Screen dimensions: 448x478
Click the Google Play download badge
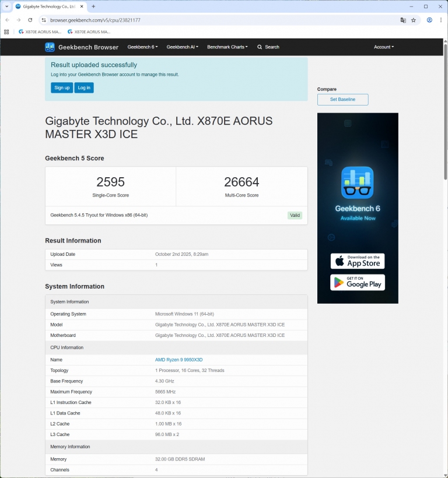coord(358,283)
